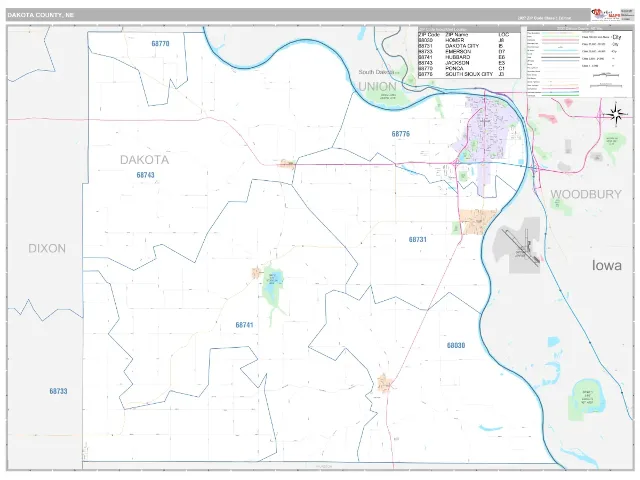Select the 68743 ZIP label on the map
Screen dimensions: 640x480
[145, 175]
